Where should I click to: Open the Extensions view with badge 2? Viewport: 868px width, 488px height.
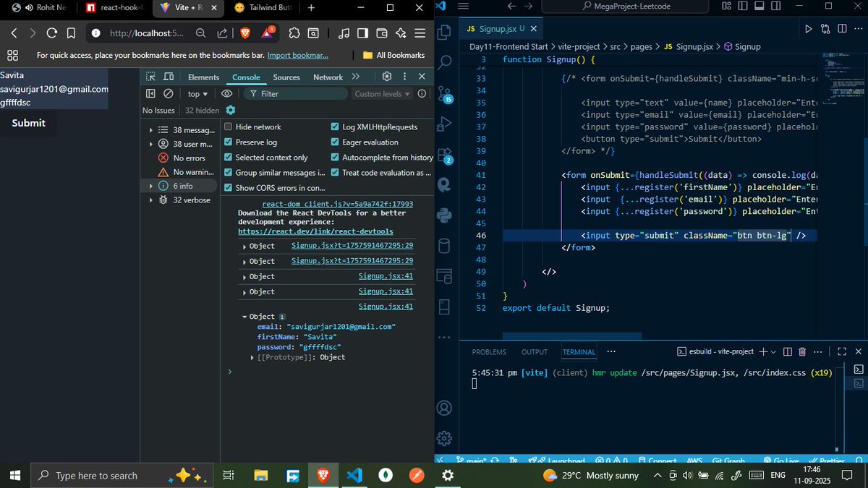(446, 153)
